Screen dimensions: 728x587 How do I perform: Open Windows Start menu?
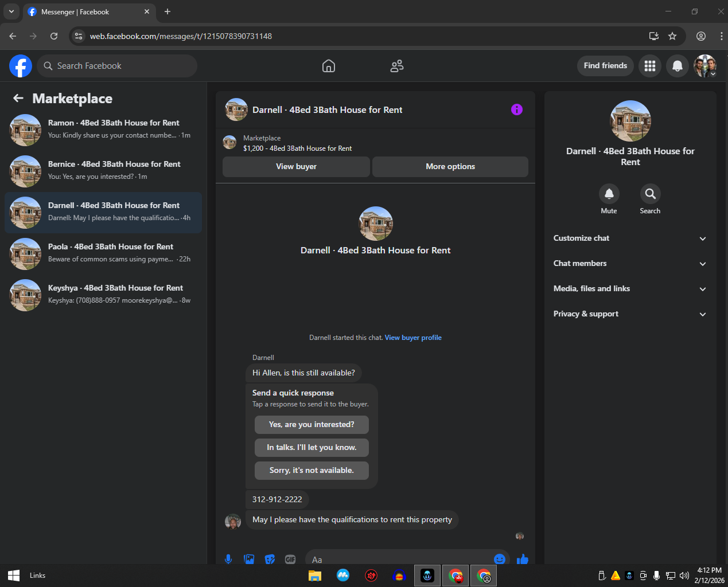(14, 576)
